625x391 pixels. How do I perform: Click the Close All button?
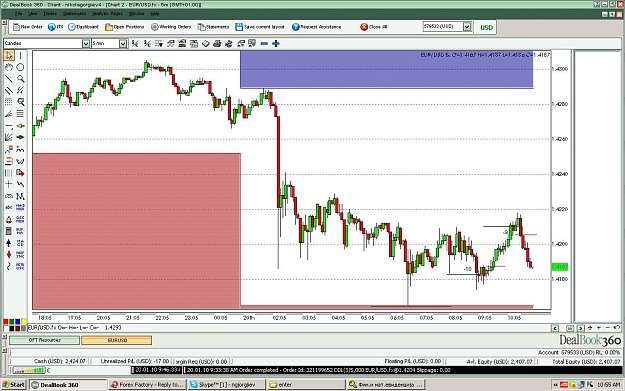[x=373, y=27]
